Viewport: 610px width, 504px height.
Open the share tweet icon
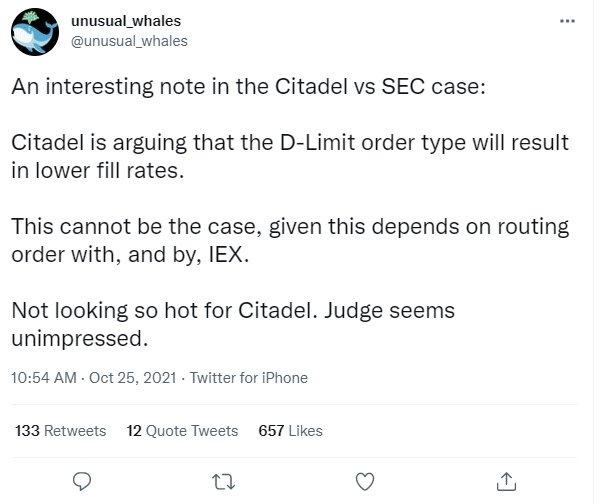[x=507, y=481]
